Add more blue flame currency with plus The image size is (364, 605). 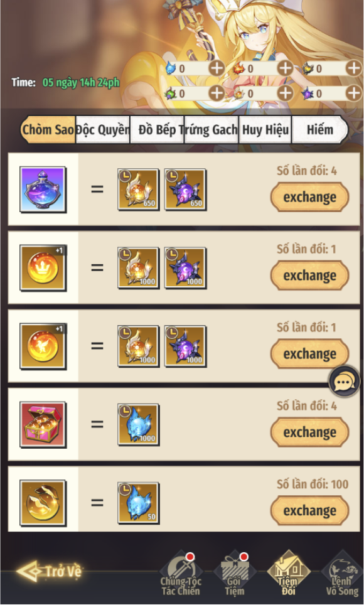(217, 68)
